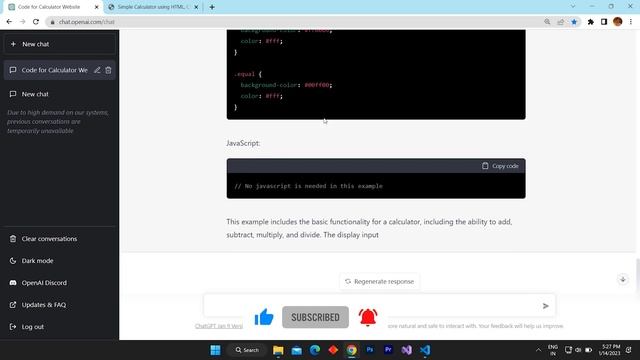This screenshot has width=640, height=360.
Task: Click the red notification bell icon
Action: point(368,317)
